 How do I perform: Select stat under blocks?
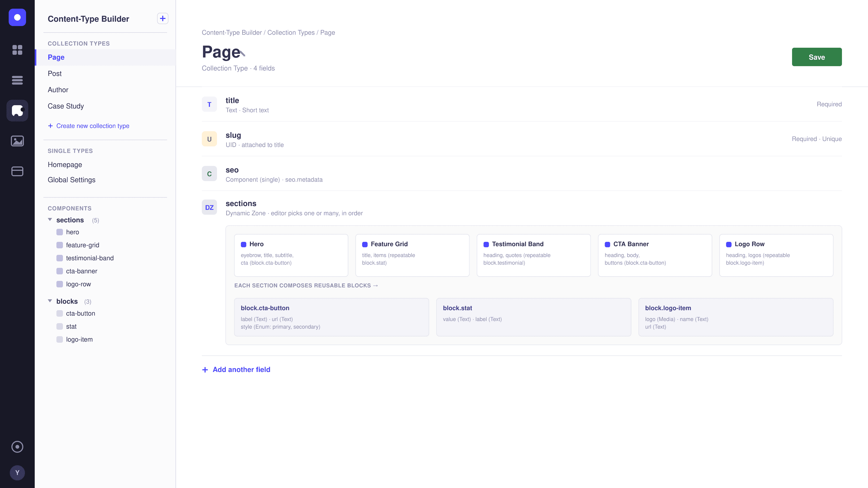click(71, 326)
